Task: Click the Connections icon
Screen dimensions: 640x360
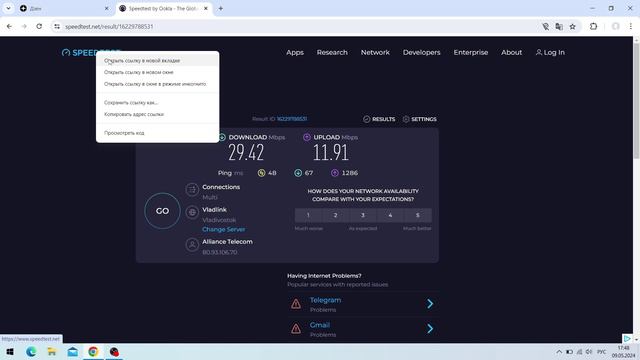Action: tap(192, 189)
